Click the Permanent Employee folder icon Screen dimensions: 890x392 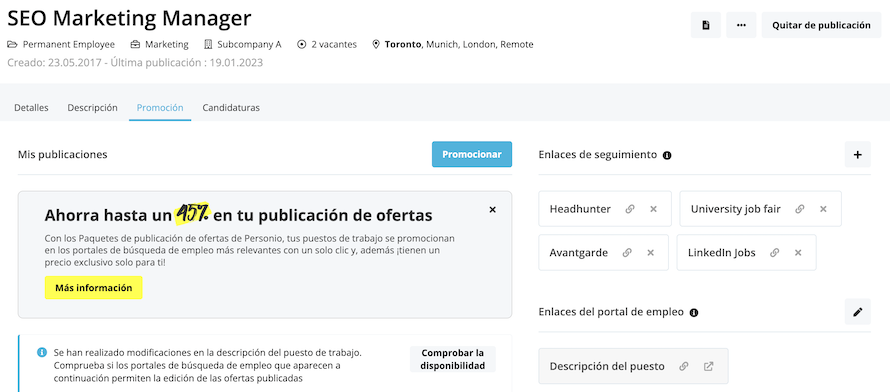coord(12,44)
